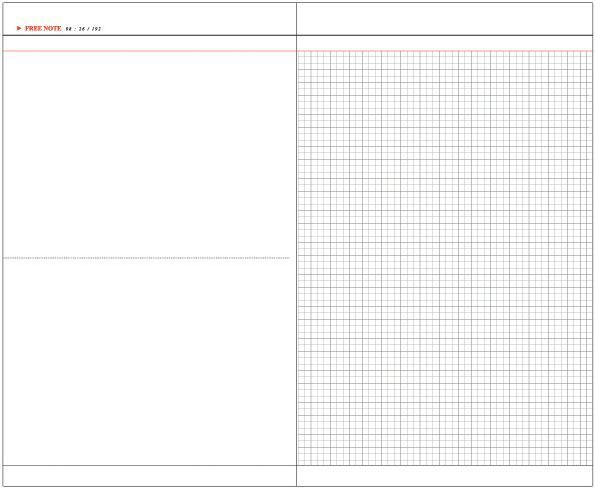Click the thick line under FREE NOTE header
Image resolution: width=595 pixels, height=489 pixels.
point(150,36)
